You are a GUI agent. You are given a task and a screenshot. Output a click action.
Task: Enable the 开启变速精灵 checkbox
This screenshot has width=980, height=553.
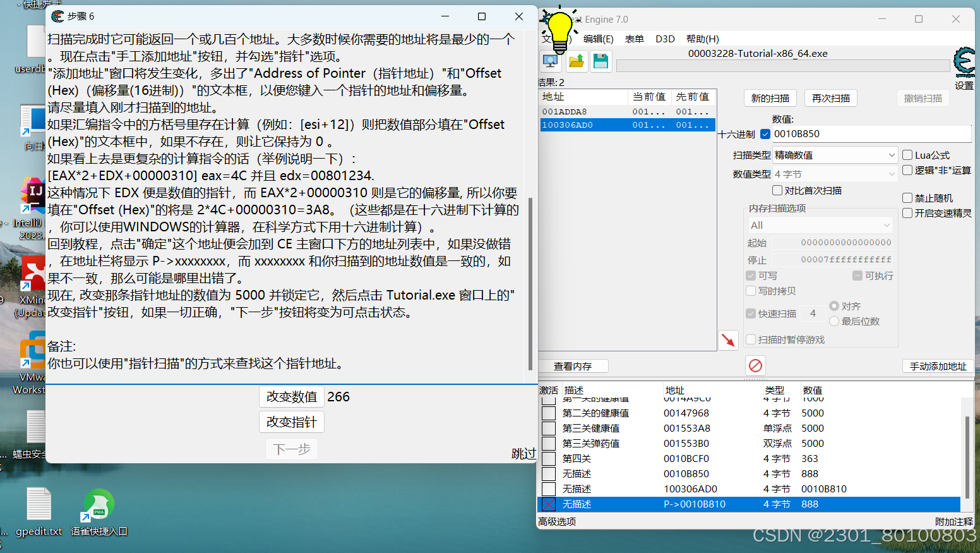coord(907,213)
